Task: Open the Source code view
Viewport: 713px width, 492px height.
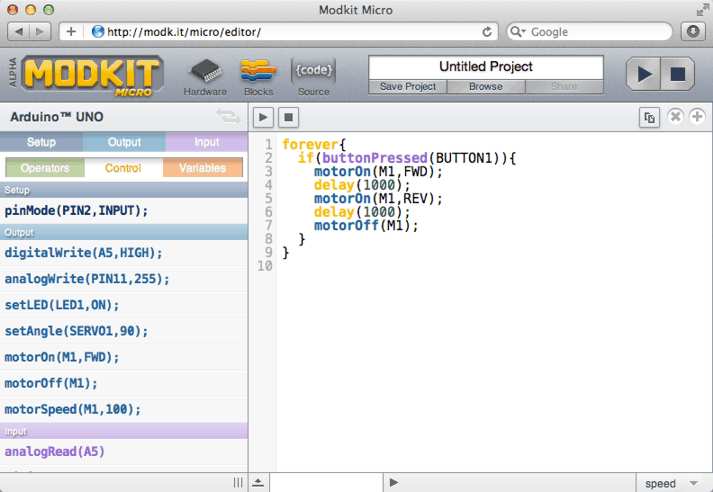Action: (313, 77)
